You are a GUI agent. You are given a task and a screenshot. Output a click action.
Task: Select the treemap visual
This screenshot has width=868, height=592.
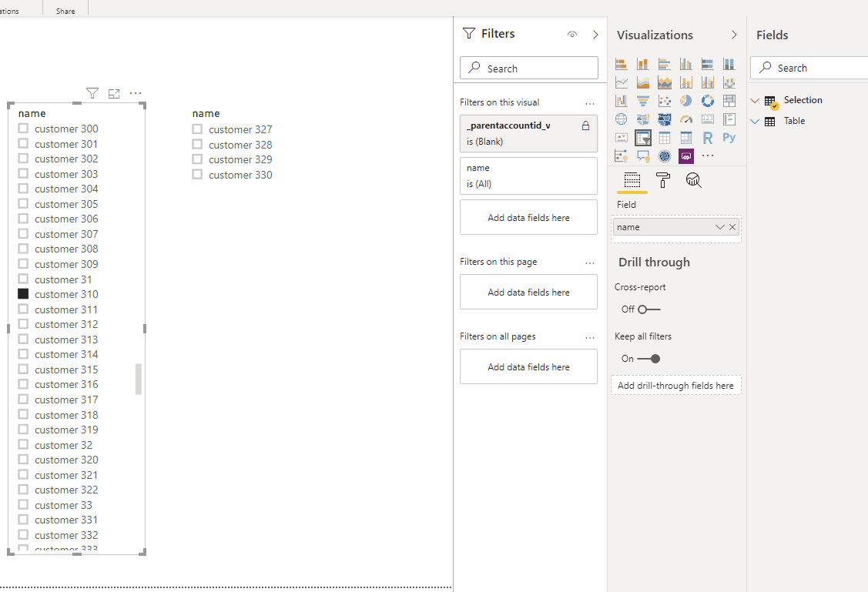(729, 101)
